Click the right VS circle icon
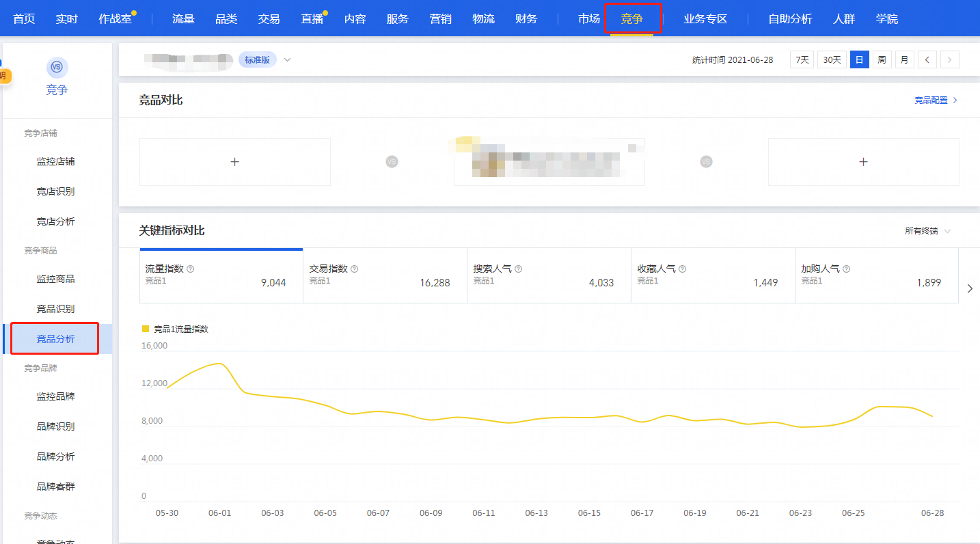The height and width of the screenshot is (544, 980). point(707,162)
